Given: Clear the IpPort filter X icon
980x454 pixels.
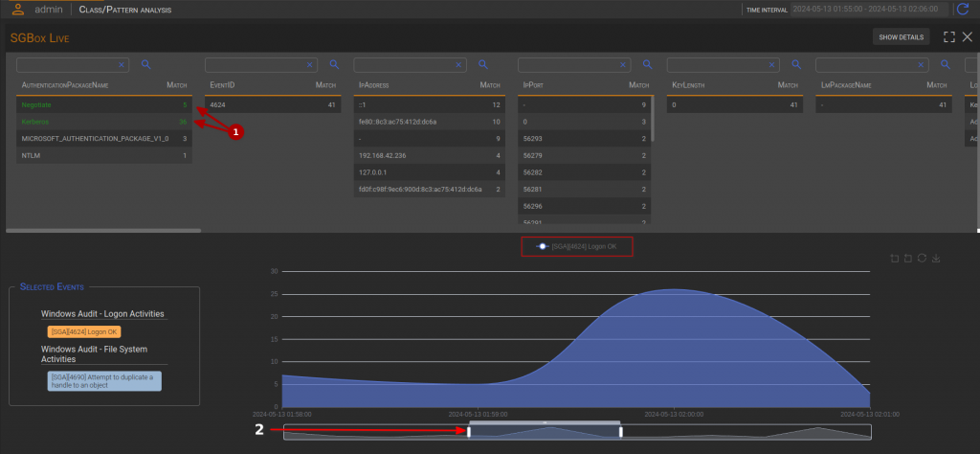Looking at the screenshot, I should pos(623,64).
